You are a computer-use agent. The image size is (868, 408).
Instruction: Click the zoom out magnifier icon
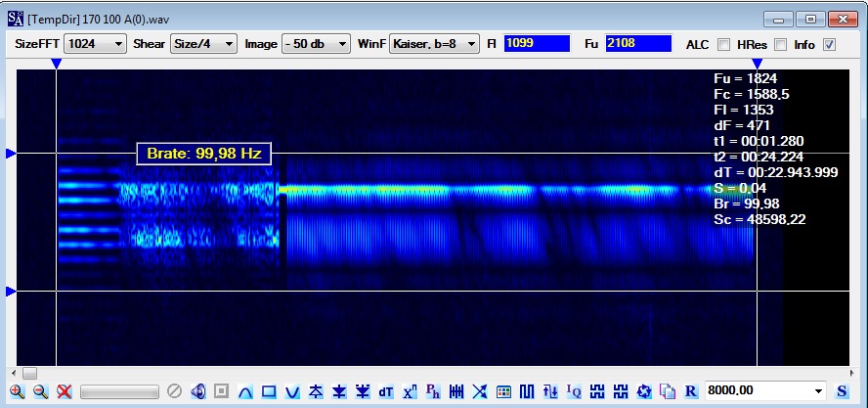click(41, 391)
